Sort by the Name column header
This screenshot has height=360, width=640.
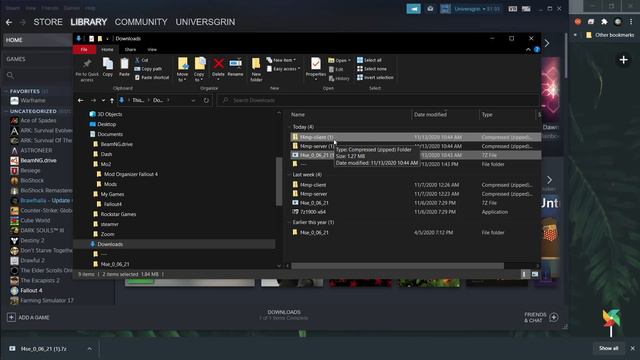click(x=298, y=115)
